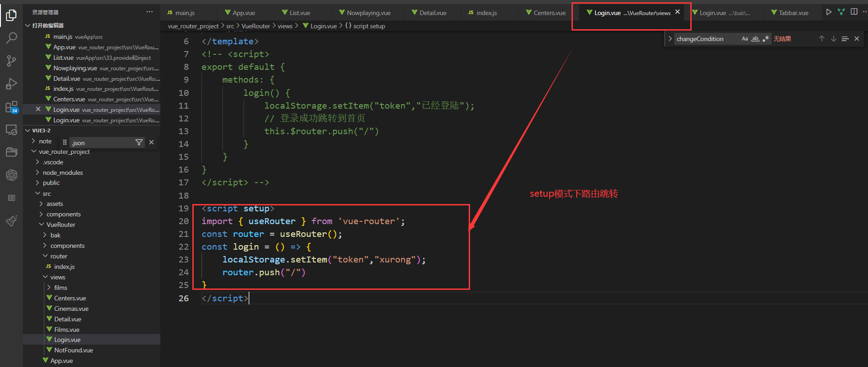868x367 pixels.
Task: Click the .json tree filter input
Action: [101, 142]
